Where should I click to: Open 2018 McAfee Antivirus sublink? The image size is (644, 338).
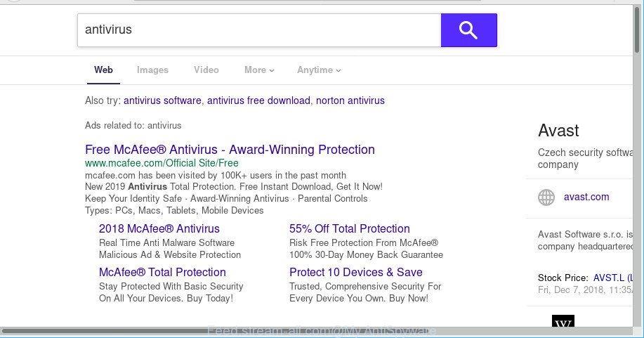click(159, 228)
